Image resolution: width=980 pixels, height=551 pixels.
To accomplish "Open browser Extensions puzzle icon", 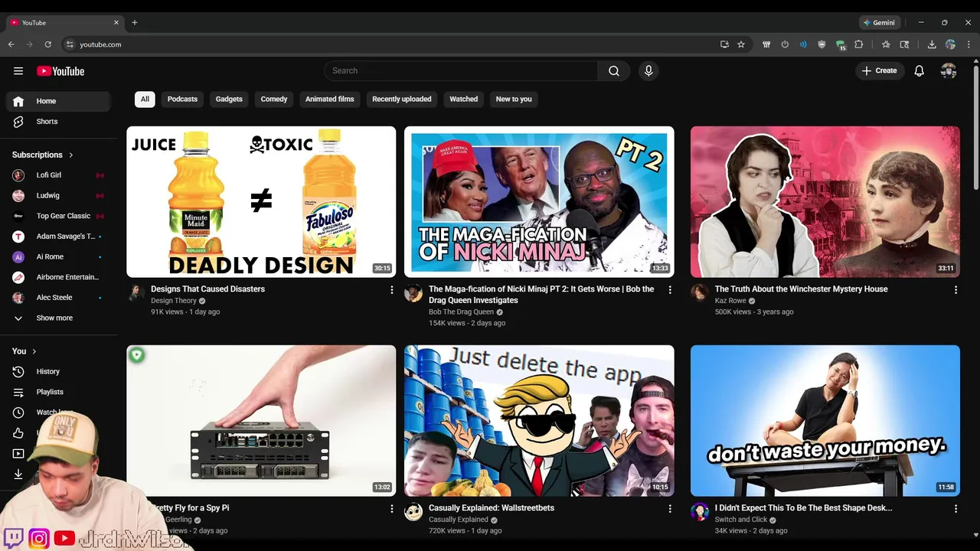I will pyautogui.click(x=859, y=44).
